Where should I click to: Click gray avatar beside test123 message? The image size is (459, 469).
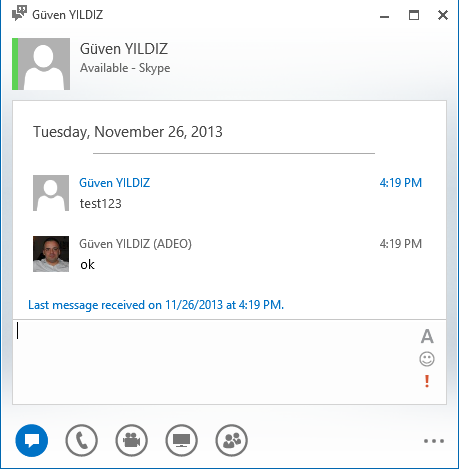tap(51, 193)
